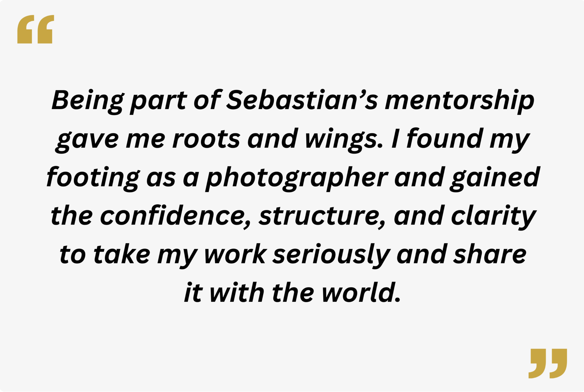Select the word "Sebastian's" in the quote
The height and width of the screenshot is (392, 584).
point(302,100)
